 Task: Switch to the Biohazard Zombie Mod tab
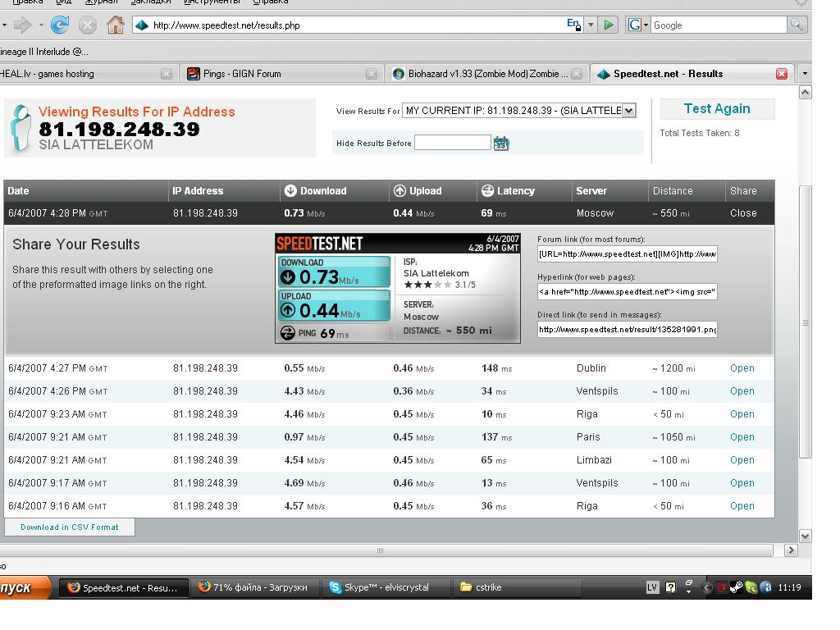pyautogui.click(x=480, y=74)
